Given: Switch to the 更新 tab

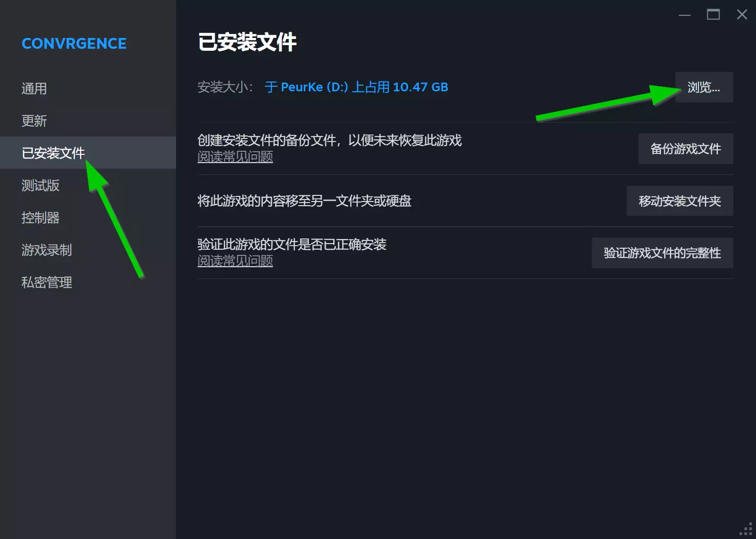Looking at the screenshot, I should coord(34,121).
